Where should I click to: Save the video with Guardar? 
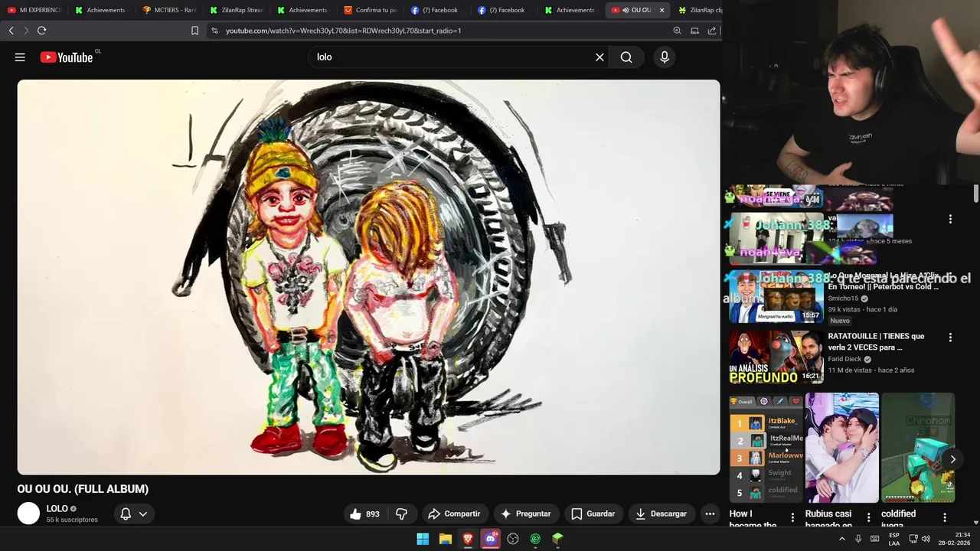click(x=593, y=514)
